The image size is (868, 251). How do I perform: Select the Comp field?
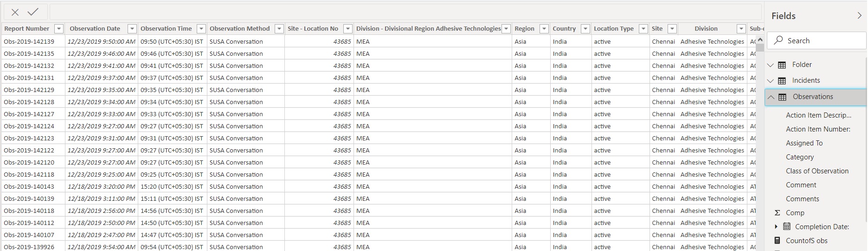[795, 213]
